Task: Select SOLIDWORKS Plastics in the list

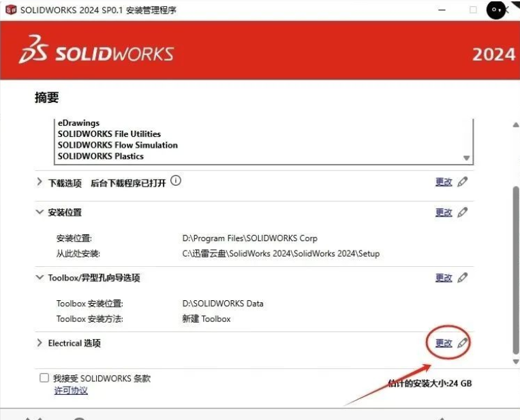Action: point(100,157)
